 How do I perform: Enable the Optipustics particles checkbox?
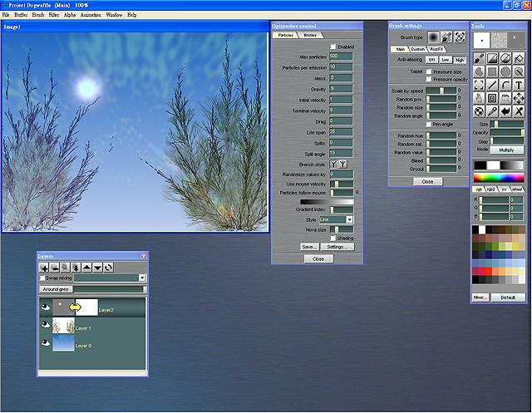pos(334,47)
